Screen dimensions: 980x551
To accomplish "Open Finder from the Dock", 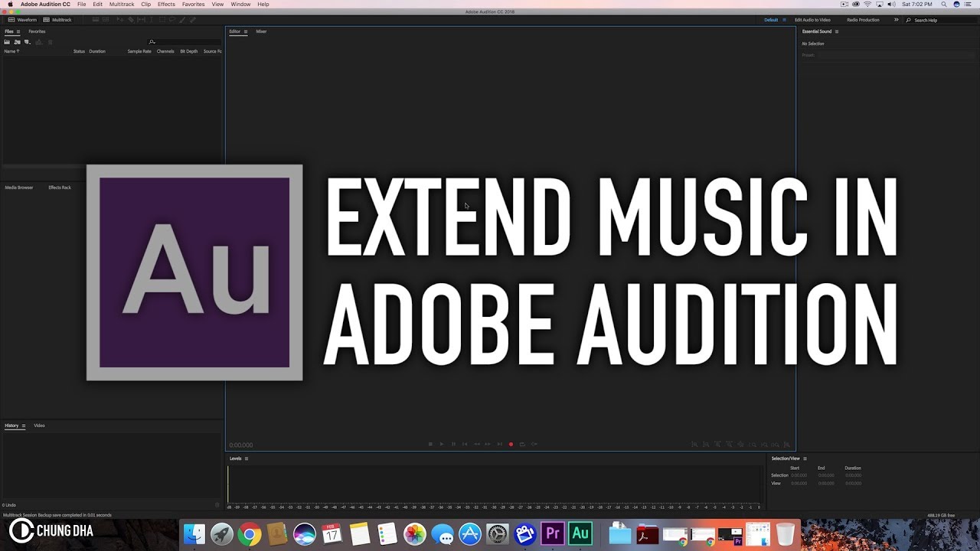I will pyautogui.click(x=194, y=533).
